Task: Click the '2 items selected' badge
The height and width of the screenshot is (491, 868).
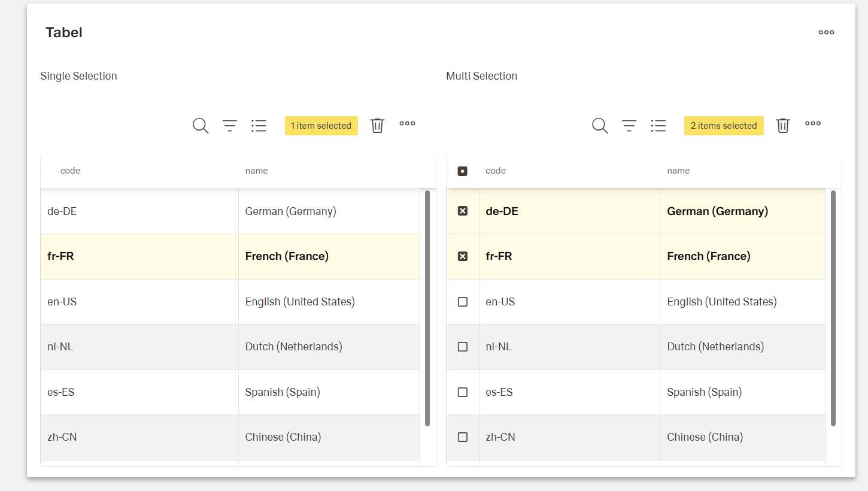Action: [x=724, y=126]
